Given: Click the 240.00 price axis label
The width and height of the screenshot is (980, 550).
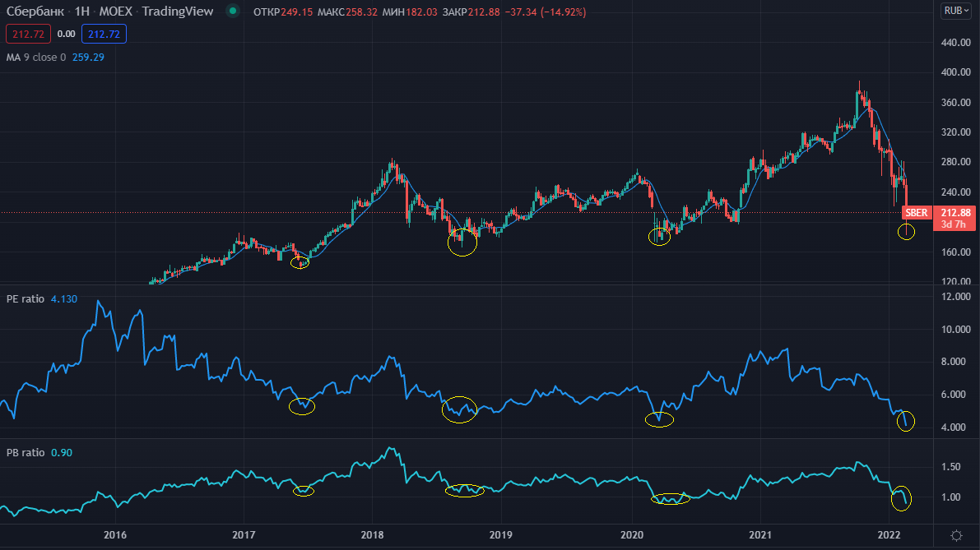Looking at the screenshot, I should (955, 192).
